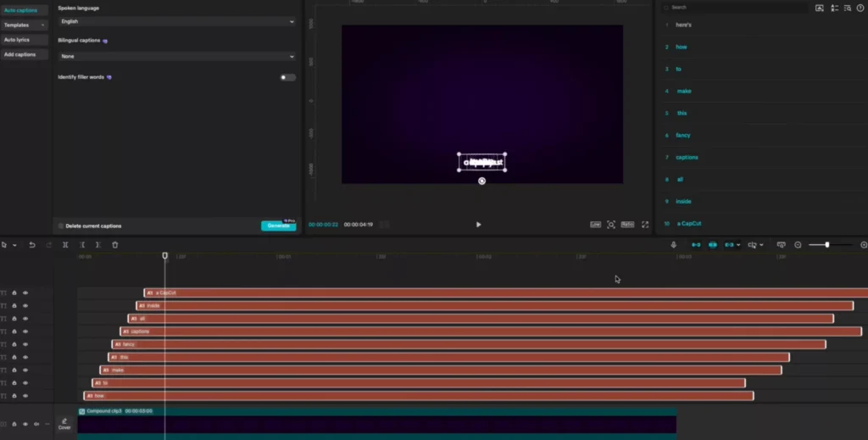This screenshot has height=440, width=868.
Task: Click the microphone record voiceover icon
Action: (x=674, y=245)
